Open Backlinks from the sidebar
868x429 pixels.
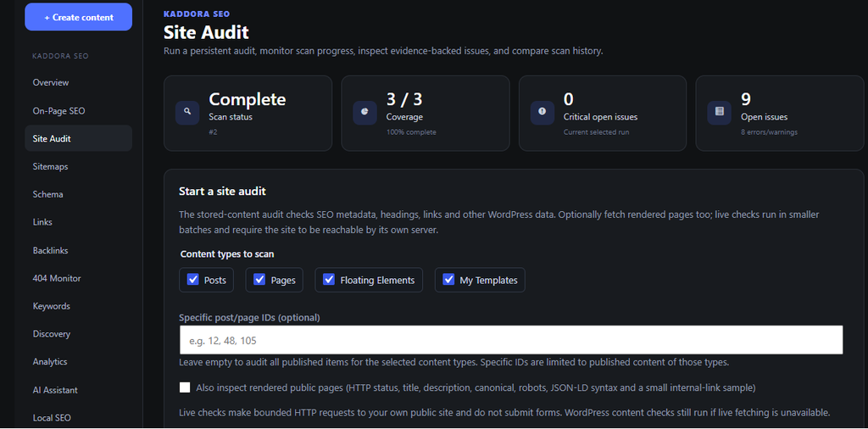pos(79,250)
